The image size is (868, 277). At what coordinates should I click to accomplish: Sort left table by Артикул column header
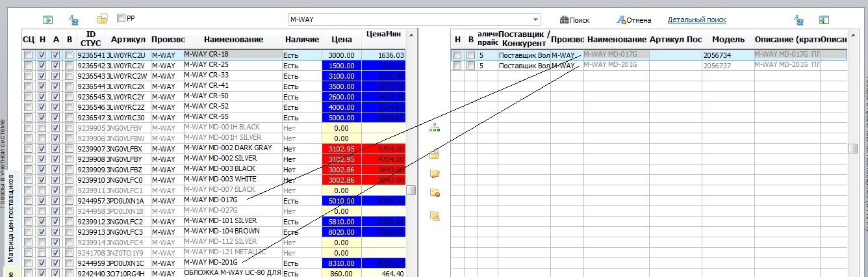(x=128, y=40)
